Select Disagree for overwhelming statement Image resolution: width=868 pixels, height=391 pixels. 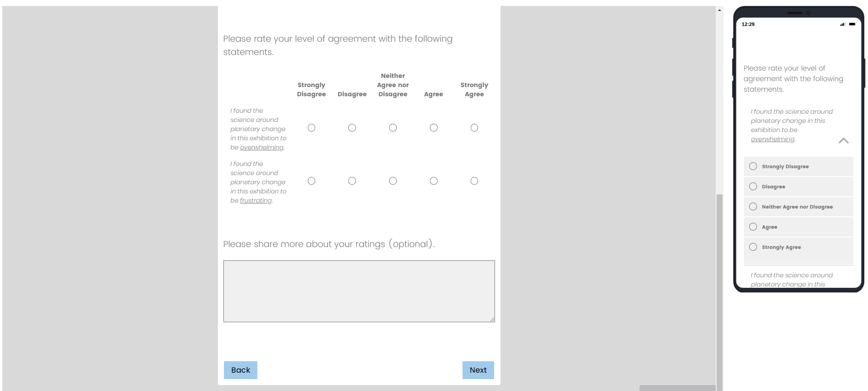pyautogui.click(x=352, y=128)
